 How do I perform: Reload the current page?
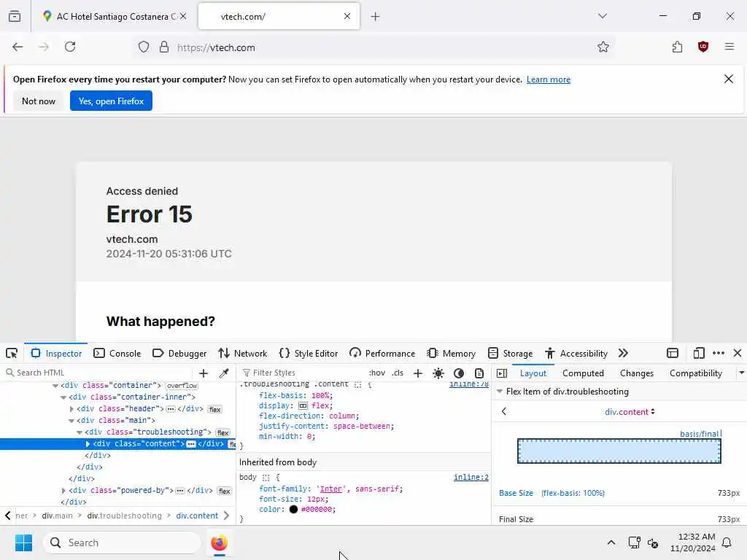point(70,47)
